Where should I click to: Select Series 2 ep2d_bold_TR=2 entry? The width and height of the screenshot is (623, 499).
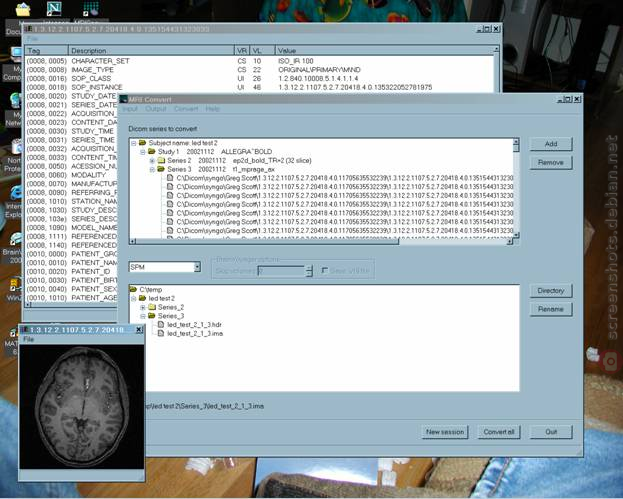pos(239,161)
